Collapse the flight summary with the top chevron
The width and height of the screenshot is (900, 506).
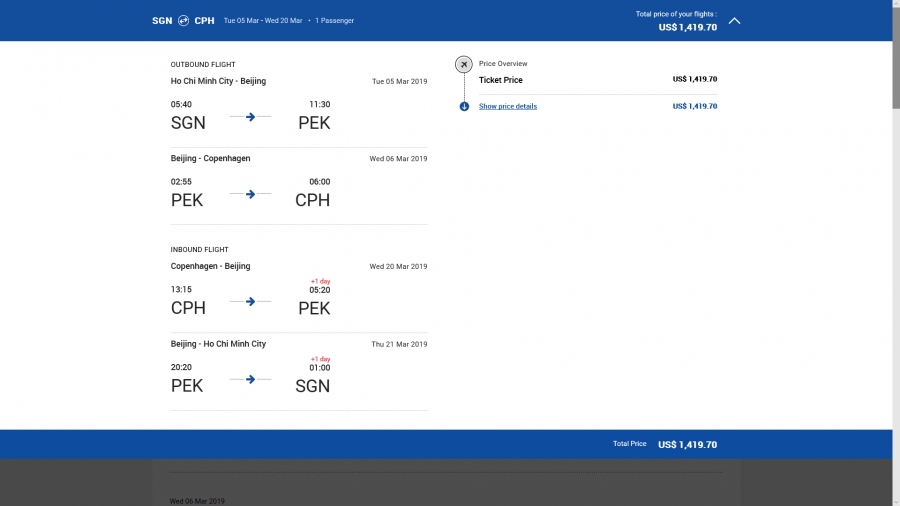click(x=734, y=20)
